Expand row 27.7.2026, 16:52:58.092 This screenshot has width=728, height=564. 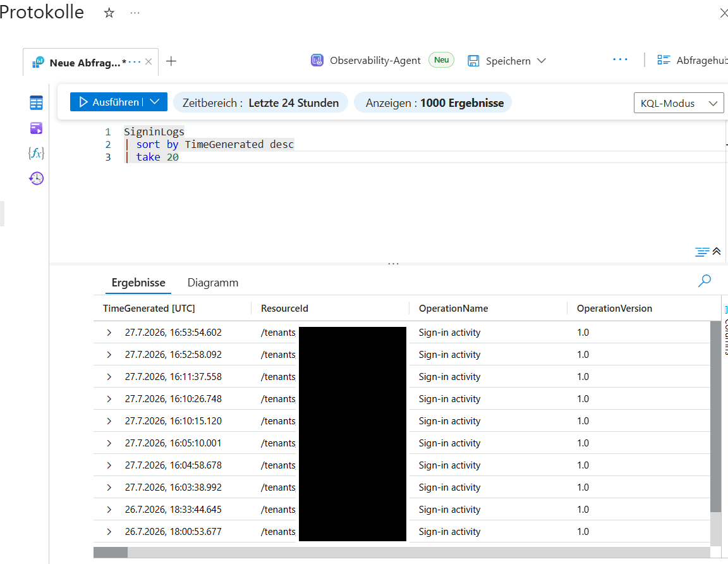point(109,355)
